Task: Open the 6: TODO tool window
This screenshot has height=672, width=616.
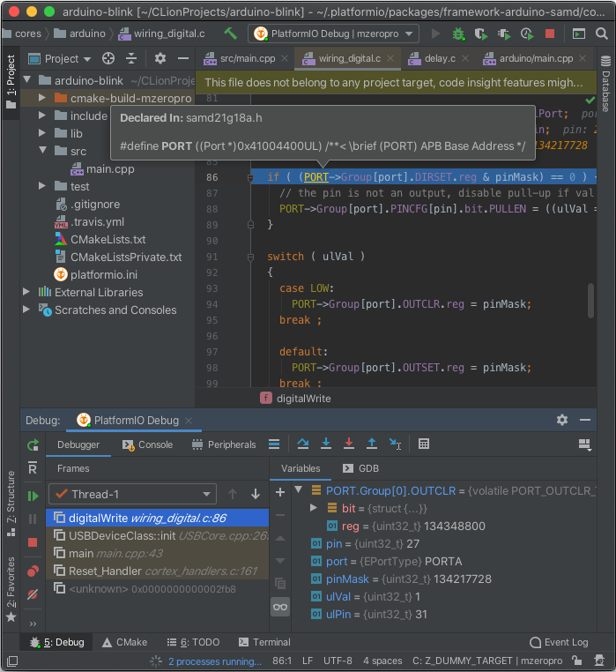Action: (x=193, y=642)
